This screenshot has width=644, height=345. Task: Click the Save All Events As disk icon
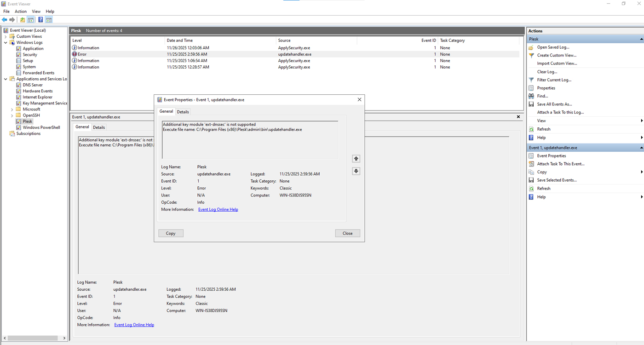pyautogui.click(x=531, y=104)
